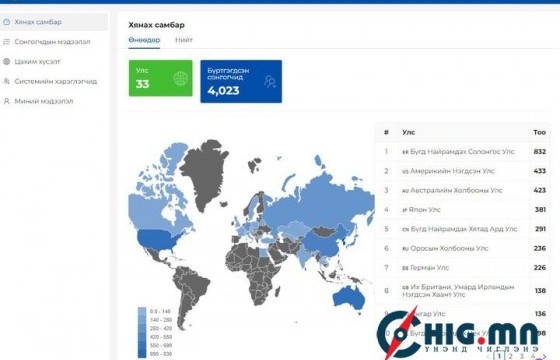This screenshot has width=560, height=360.
Task: Click the Тоо column header
Action: pyautogui.click(x=540, y=132)
